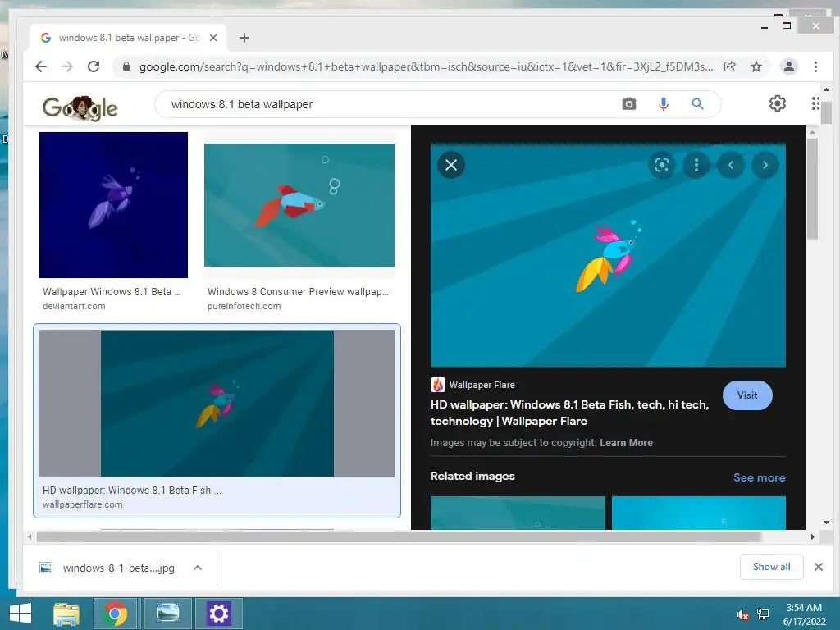Open the large fish preview image
Image resolution: width=840 pixels, height=630 pixels.
[x=608, y=255]
